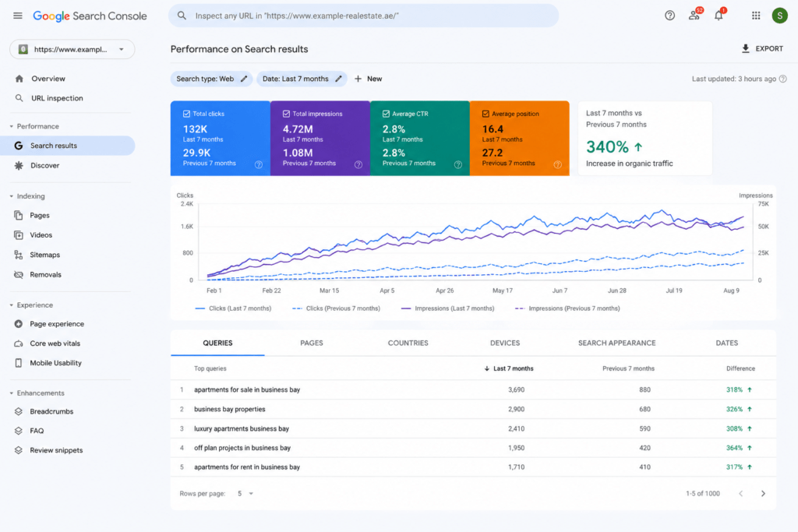The height and width of the screenshot is (532, 798).
Task: Collapse the Experience section
Action: (11, 305)
